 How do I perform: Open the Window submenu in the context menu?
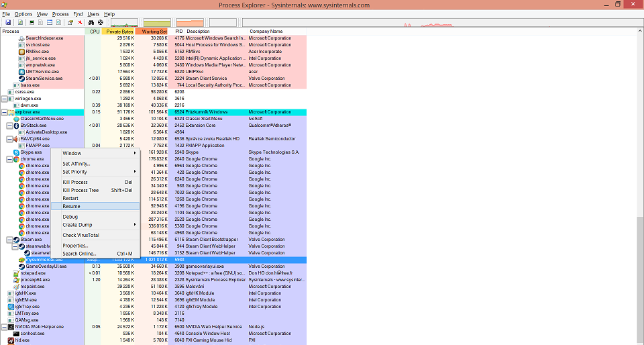point(95,153)
